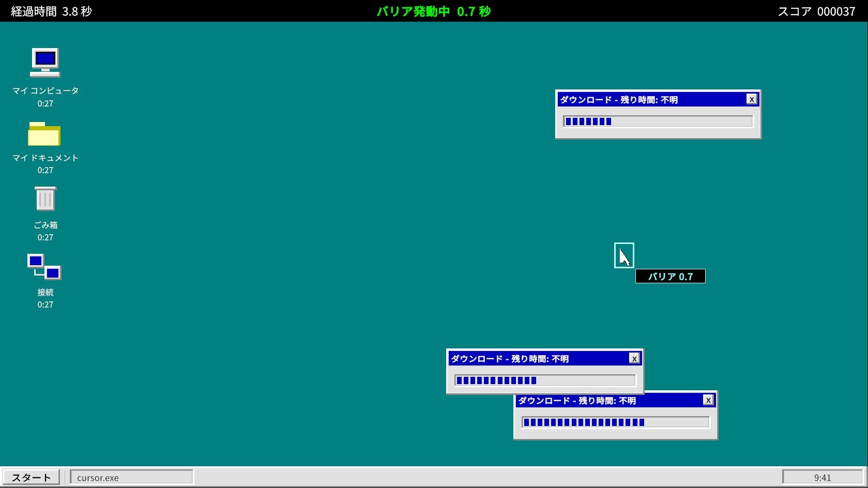The height and width of the screenshot is (488, 868).
Task: Click the barrier-boxed cursor icon
Action: 624,255
